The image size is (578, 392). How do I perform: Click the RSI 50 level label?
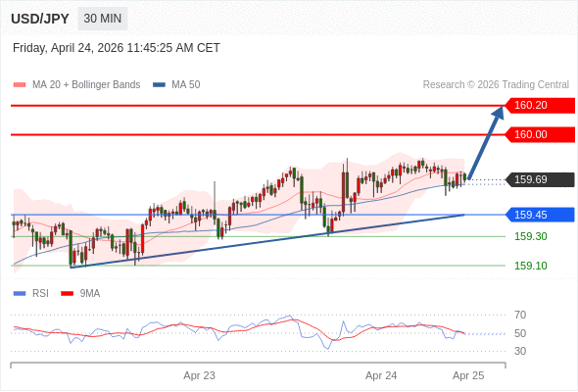click(520, 333)
